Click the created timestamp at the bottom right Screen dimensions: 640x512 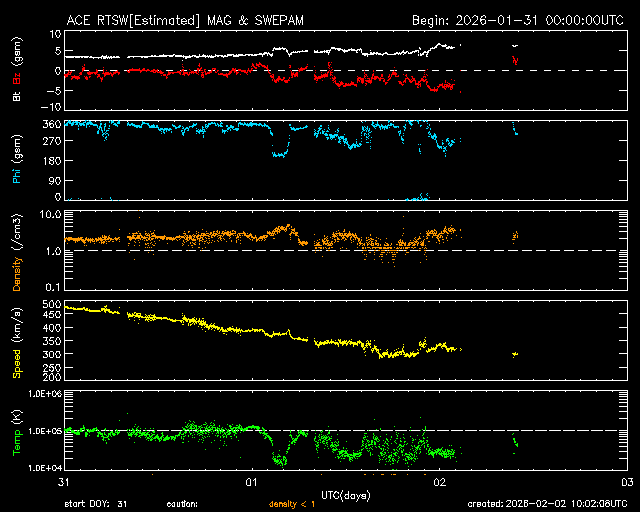tap(552, 504)
